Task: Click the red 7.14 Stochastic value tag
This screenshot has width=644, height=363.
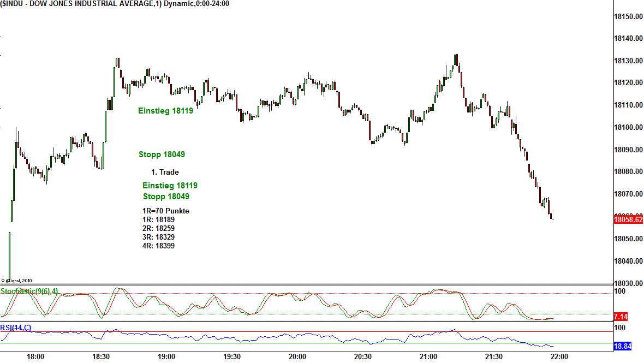Action: (x=619, y=317)
